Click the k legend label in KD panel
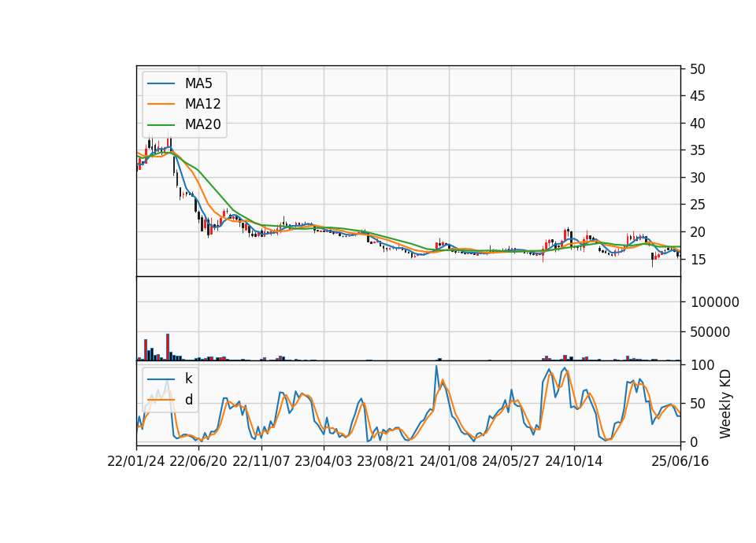Screen dimensions: 756x543 (x=188, y=379)
